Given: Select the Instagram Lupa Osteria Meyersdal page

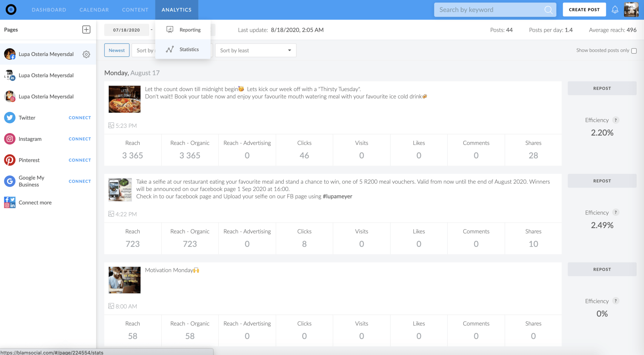Looking at the screenshot, I should tap(48, 96).
